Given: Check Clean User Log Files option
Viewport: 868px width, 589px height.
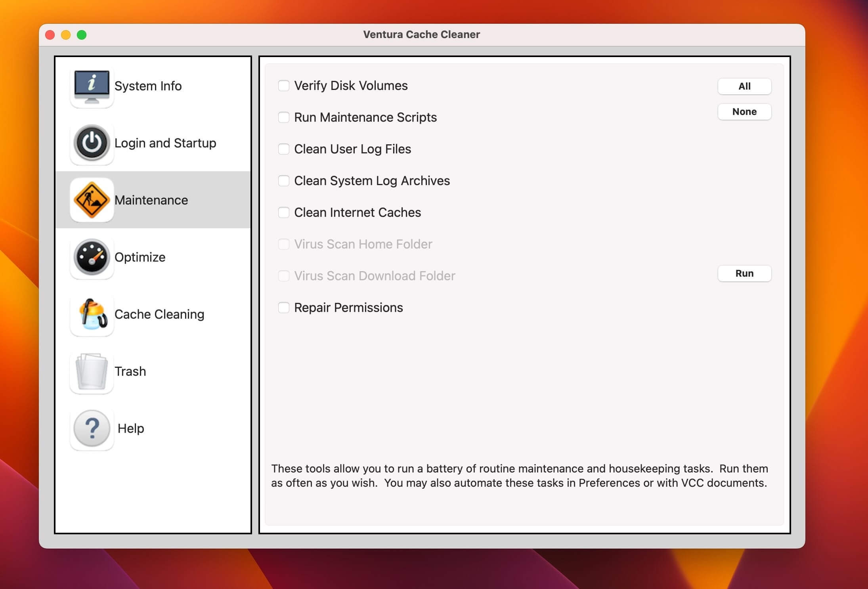Looking at the screenshot, I should tap(283, 149).
